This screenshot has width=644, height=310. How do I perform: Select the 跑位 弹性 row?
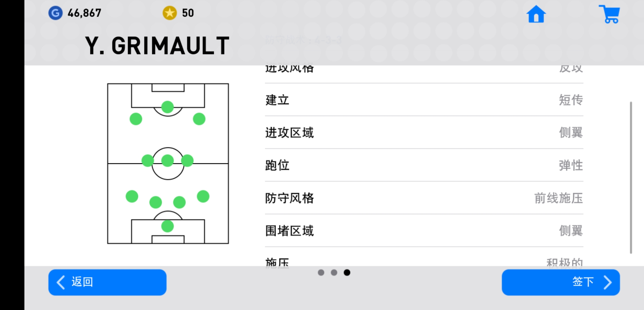[x=424, y=165]
